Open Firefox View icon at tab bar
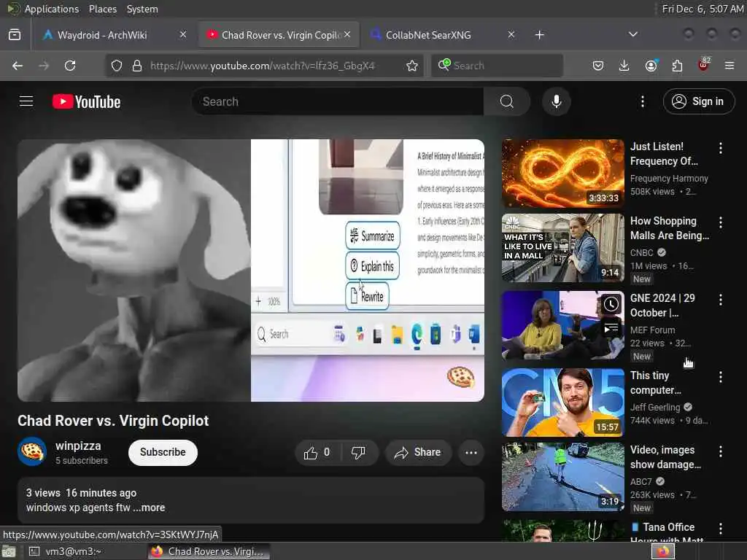 (x=15, y=35)
